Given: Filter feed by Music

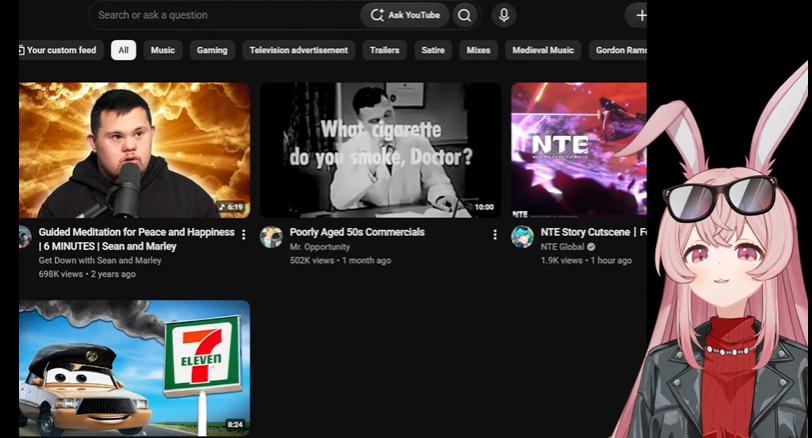Looking at the screenshot, I should click(163, 50).
